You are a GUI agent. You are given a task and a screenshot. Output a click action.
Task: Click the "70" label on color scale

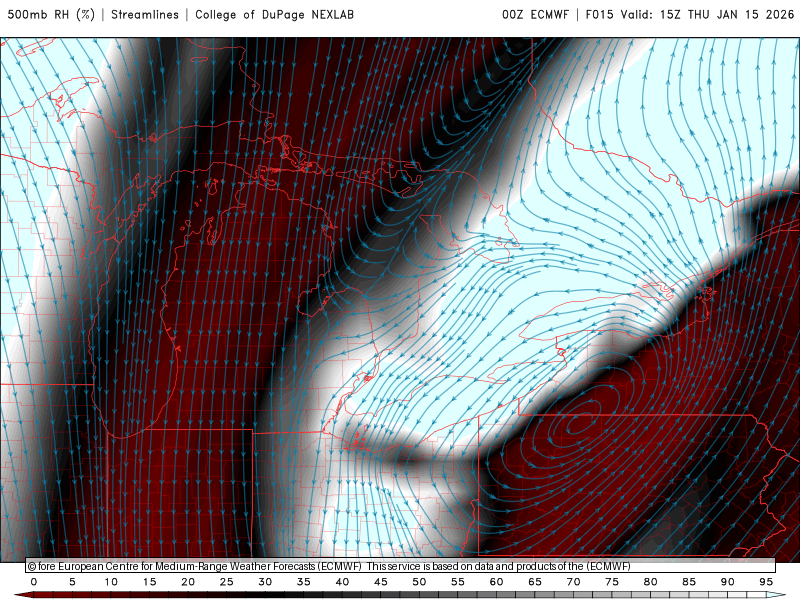573,582
